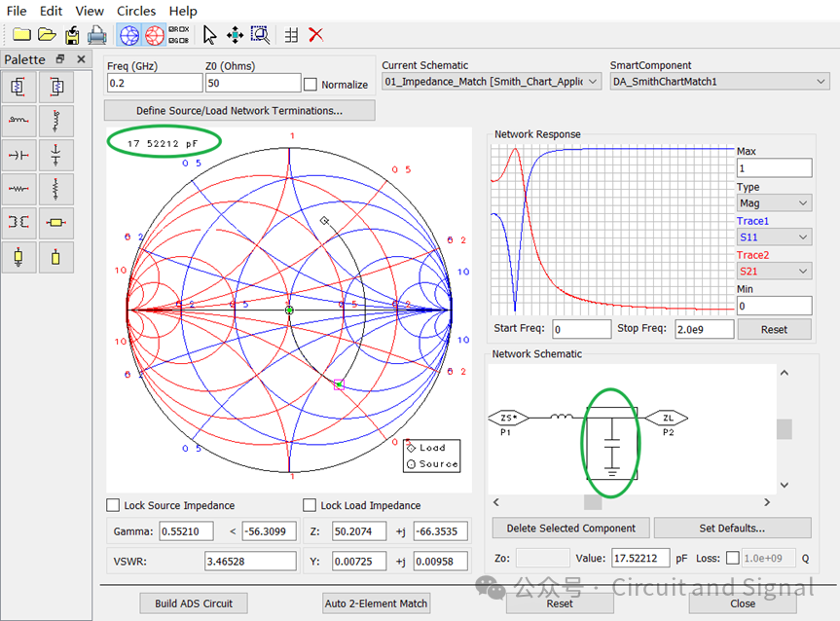The width and height of the screenshot is (840, 621).
Task: Click Delete Selected Component button
Action: [x=571, y=528]
